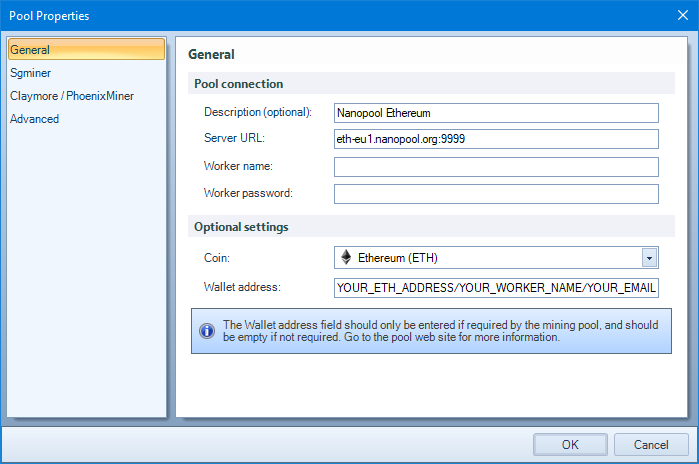Click the Ethereum diamond coin icon
Image resolution: width=699 pixels, height=464 pixels.
click(346, 258)
